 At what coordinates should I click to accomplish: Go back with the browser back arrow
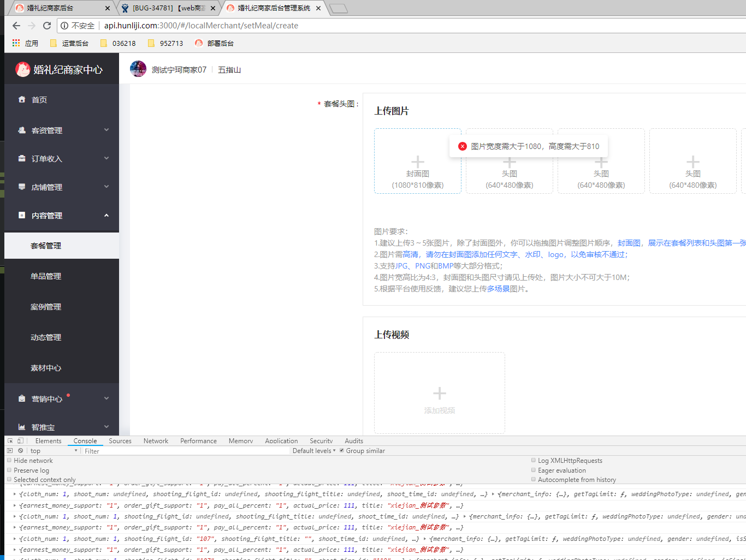click(16, 26)
